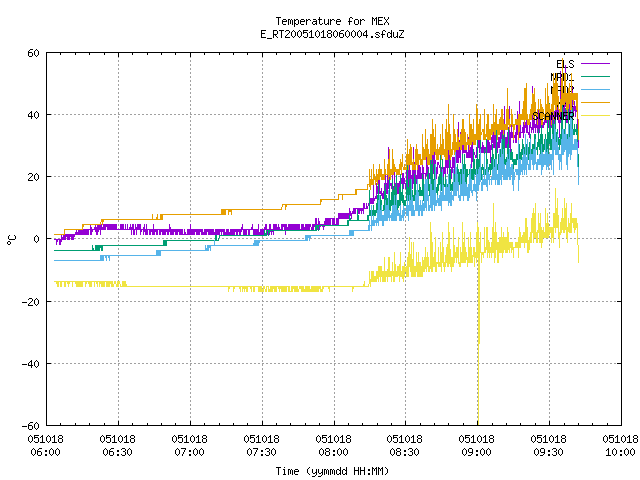The height and width of the screenshot is (480, 640).
Task: Click the '-20' y-axis tick label
Action: click(31, 302)
